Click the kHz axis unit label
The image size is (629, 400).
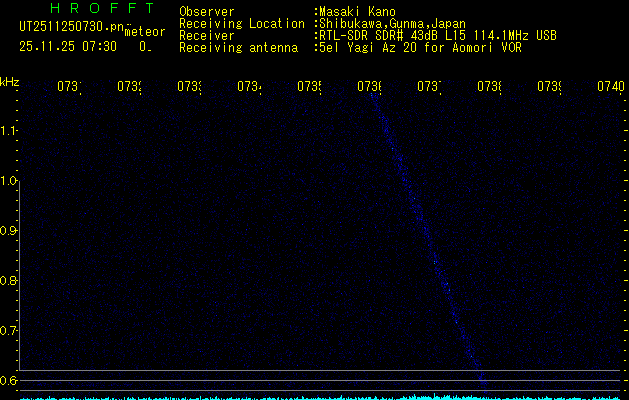pyautogui.click(x=9, y=81)
